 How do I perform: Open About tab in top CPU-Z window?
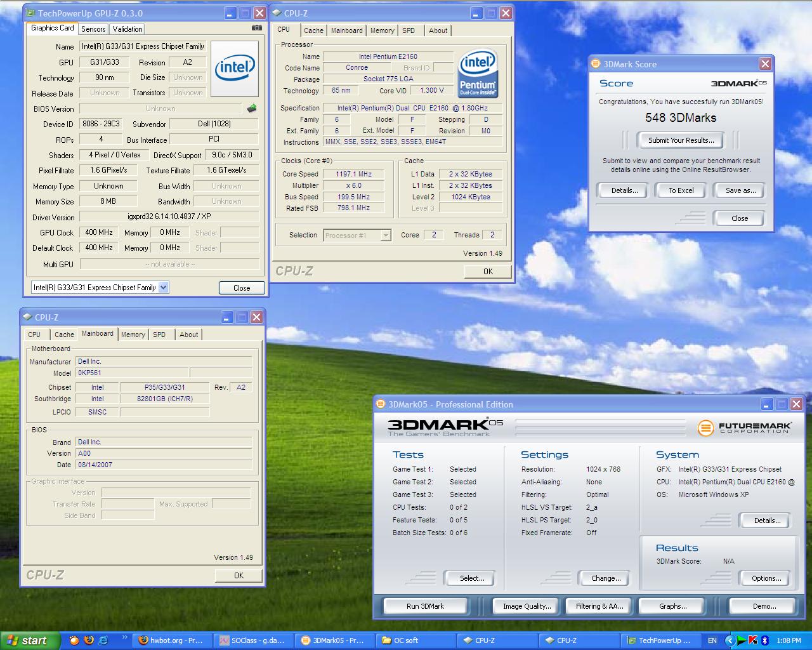coord(438,30)
